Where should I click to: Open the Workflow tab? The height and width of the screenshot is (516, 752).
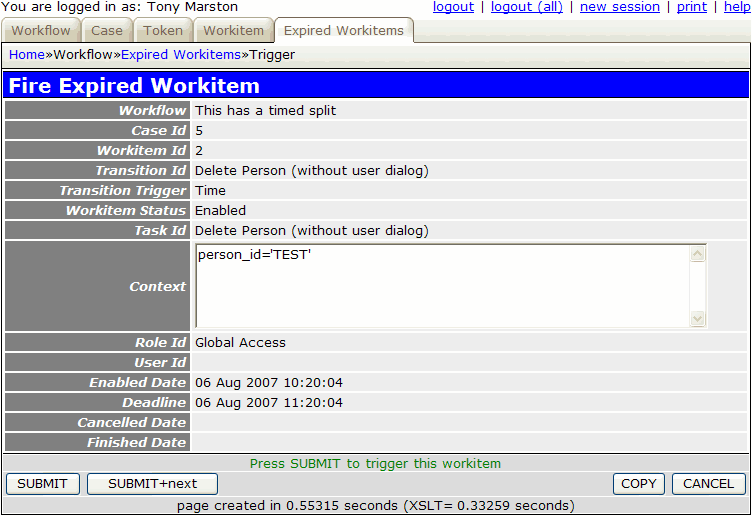[41, 31]
